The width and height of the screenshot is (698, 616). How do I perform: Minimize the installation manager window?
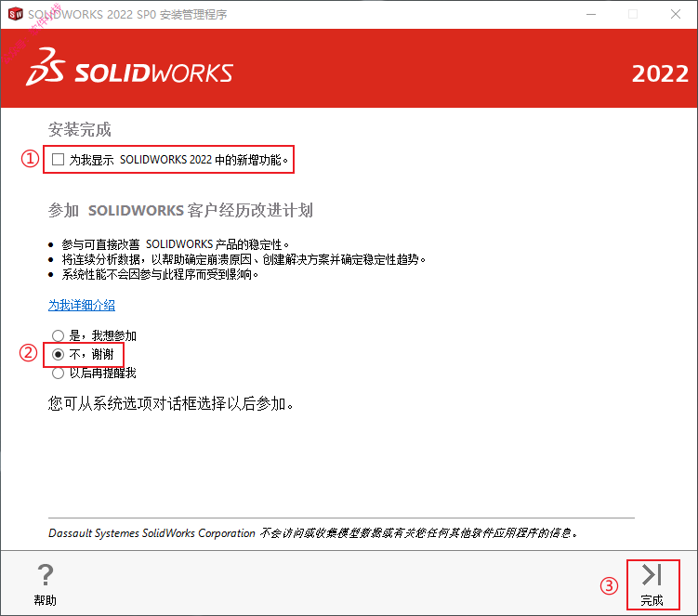click(x=591, y=14)
